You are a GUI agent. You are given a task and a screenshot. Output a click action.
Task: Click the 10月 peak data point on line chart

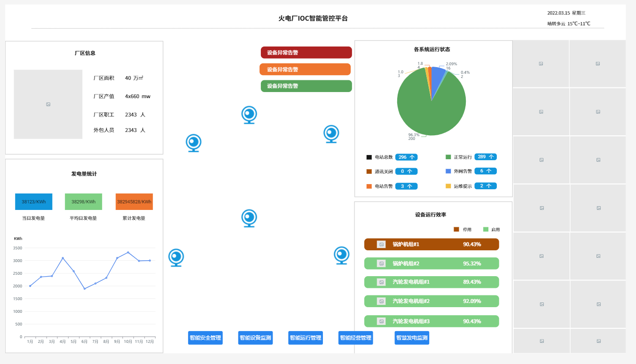coord(128,252)
